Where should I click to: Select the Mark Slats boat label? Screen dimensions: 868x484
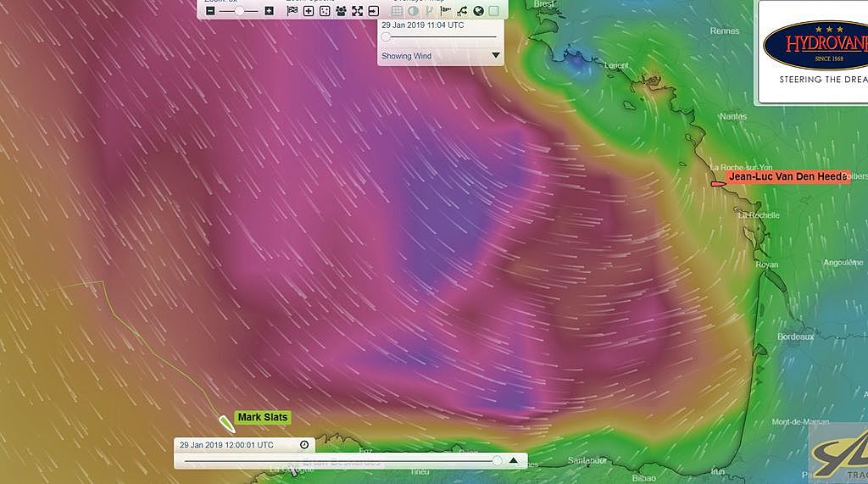click(263, 417)
